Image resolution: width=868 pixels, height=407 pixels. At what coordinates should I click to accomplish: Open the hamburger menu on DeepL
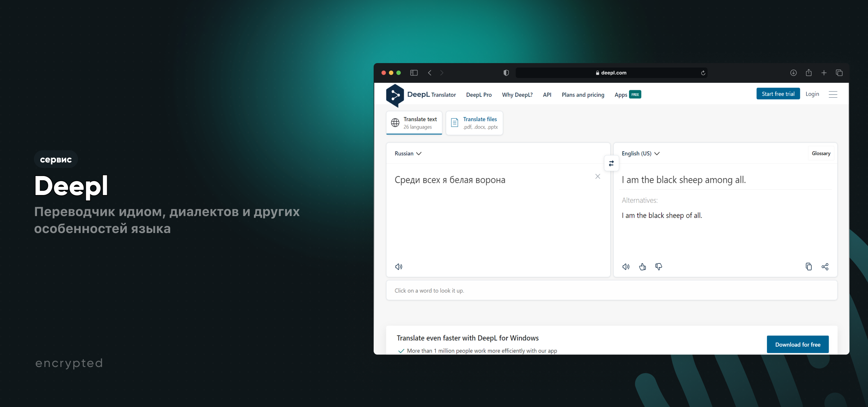[833, 94]
